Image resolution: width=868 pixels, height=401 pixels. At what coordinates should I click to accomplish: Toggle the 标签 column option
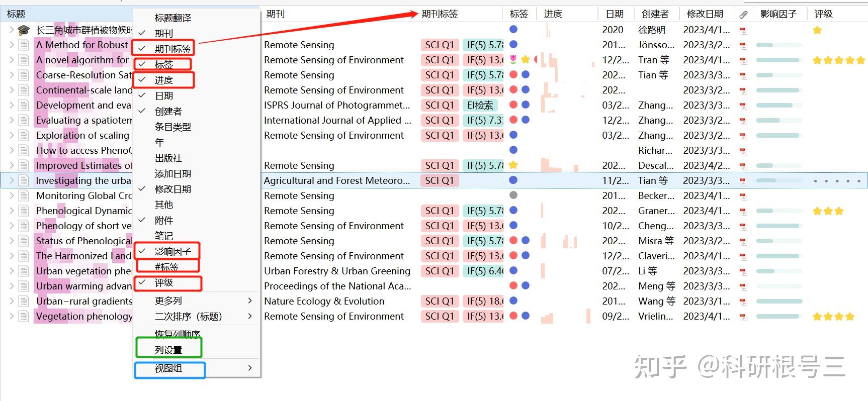coord(197,64)
